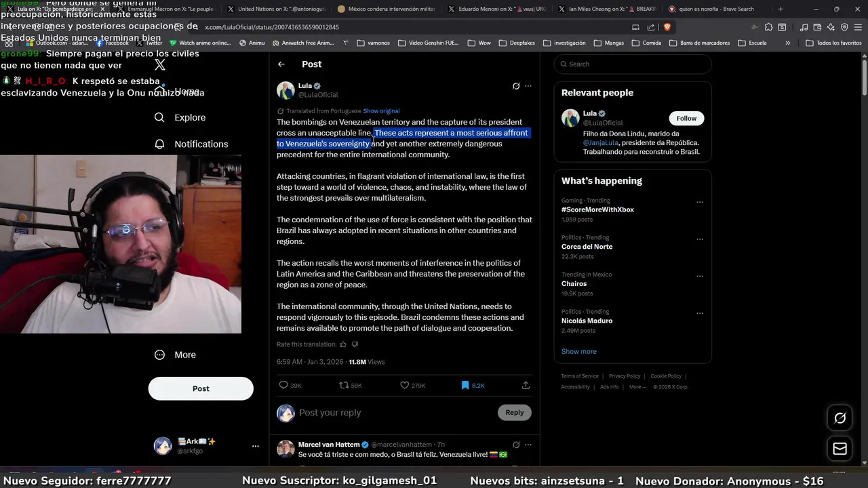
Task: Open Comida bookmark folder
Action: pos(646,43)
